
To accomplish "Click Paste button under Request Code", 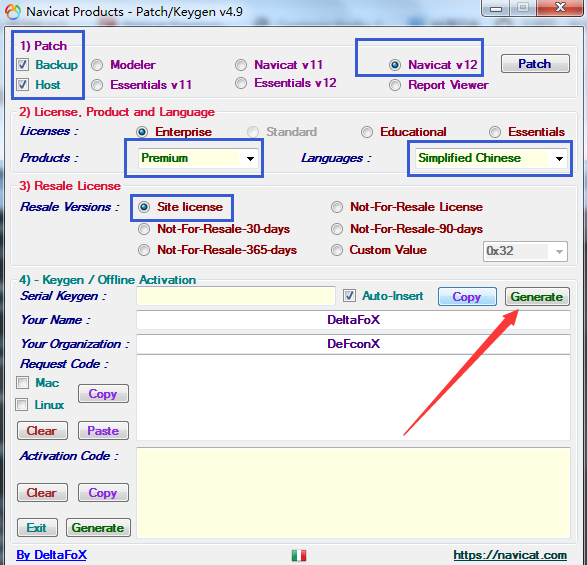I will 103,431.
